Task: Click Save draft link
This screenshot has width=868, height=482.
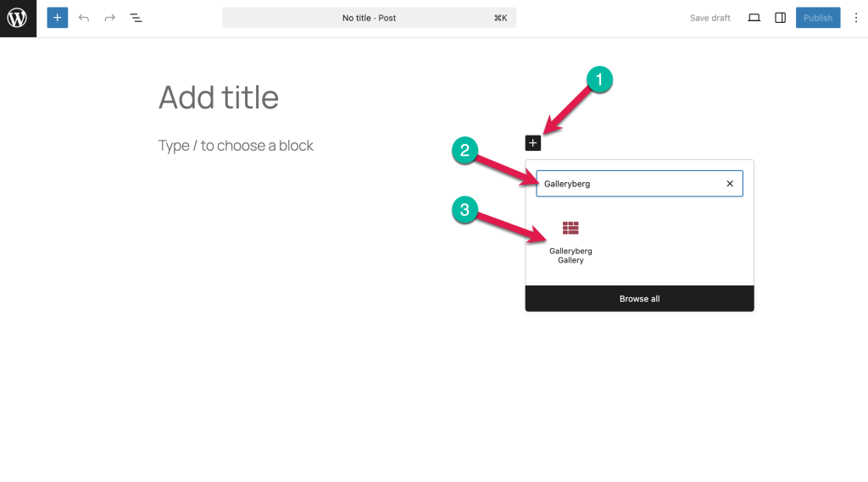Action: pyautogui.click(x=709, y=18)
